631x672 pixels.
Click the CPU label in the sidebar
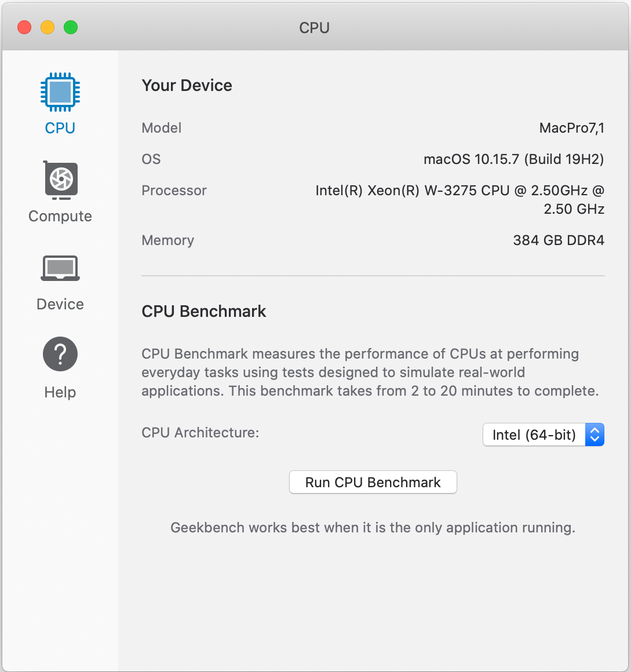60,128
